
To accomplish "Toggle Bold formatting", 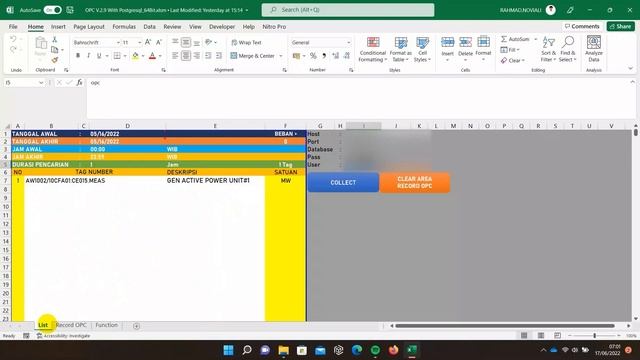I will coord(78,56).
